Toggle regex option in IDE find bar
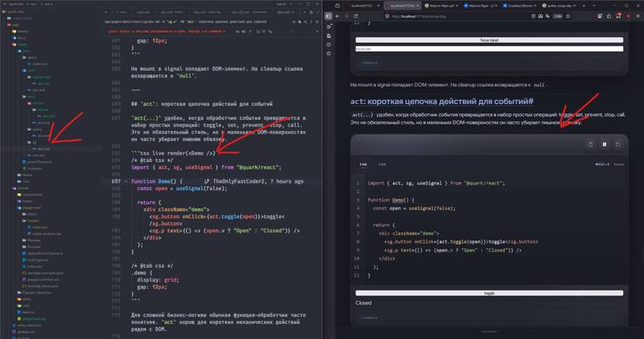The image size is (644, 339). [250, 31]
